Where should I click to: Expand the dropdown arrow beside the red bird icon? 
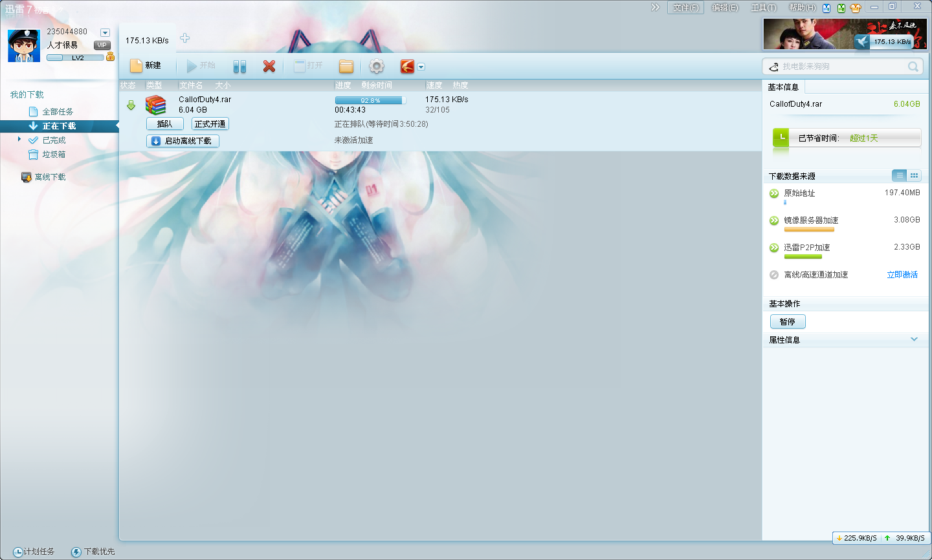click(421, 67)
